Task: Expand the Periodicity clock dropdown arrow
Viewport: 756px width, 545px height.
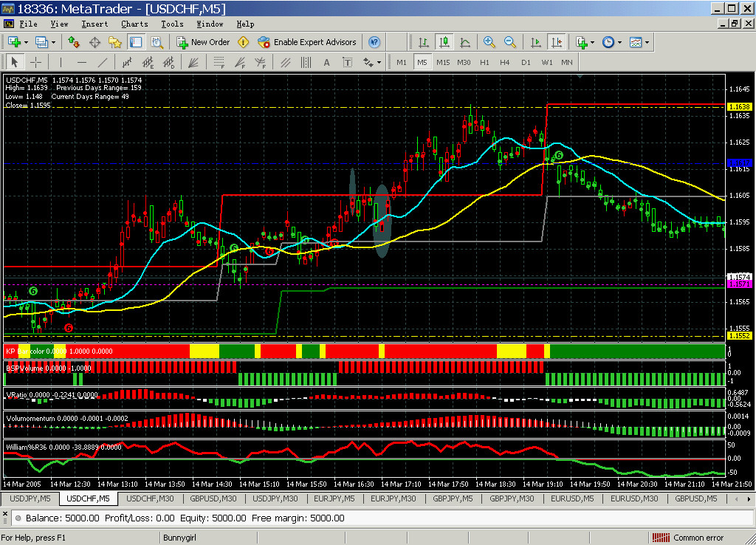Action: (619, 42)
